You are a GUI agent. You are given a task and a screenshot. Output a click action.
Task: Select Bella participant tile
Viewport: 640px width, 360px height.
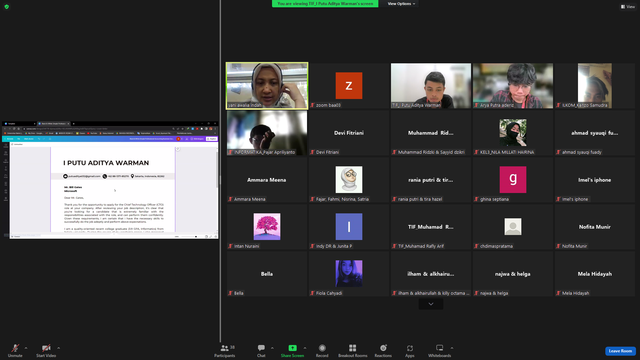267,273
